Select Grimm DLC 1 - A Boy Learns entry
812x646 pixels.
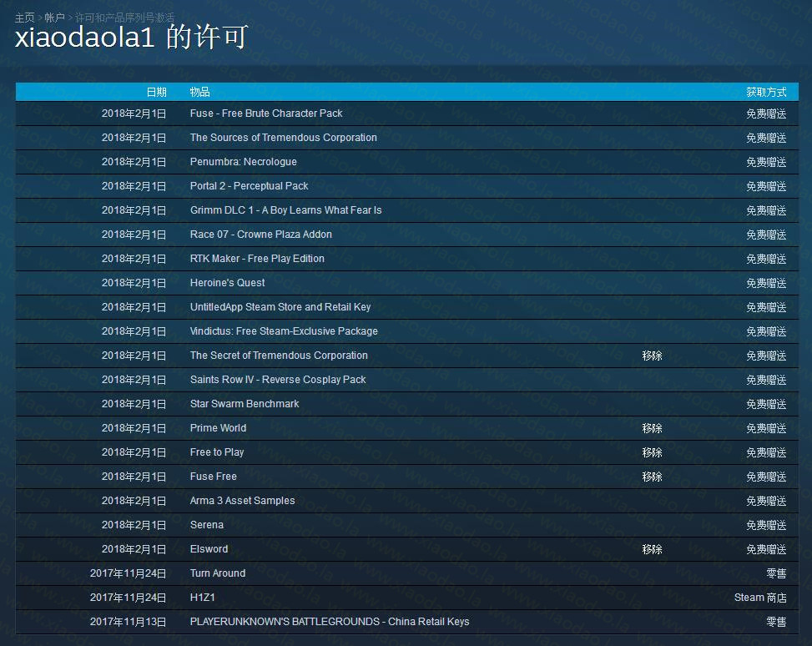point(286,210)
